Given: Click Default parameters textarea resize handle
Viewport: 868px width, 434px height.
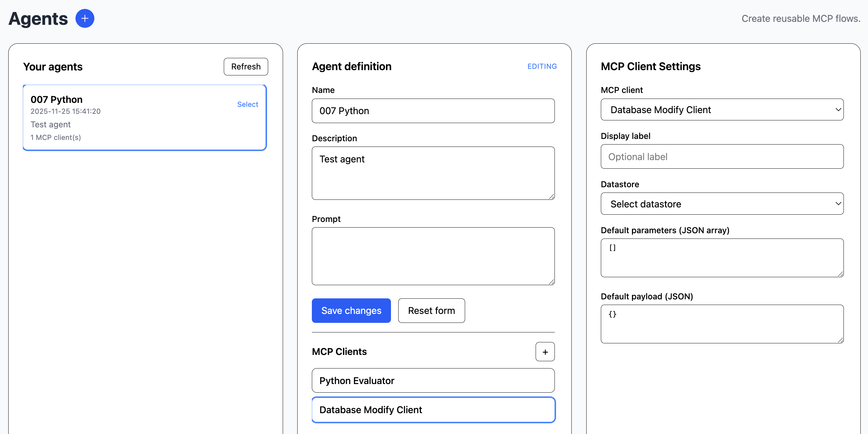Looking at the screenshot, I should pyautogui.click(x=841, y=274).
